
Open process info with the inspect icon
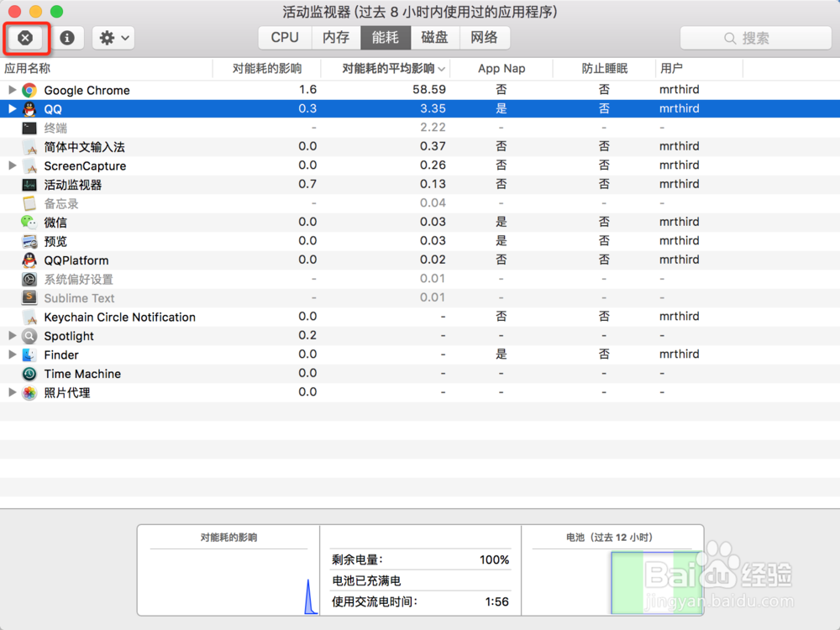(x=68, y=37)
